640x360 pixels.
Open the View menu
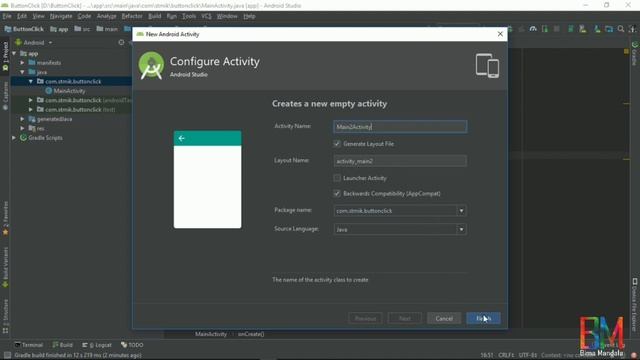(38, 16)
